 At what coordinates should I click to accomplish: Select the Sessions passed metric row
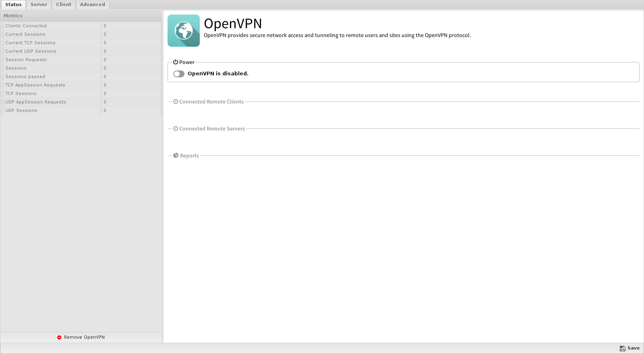point(81,77)
